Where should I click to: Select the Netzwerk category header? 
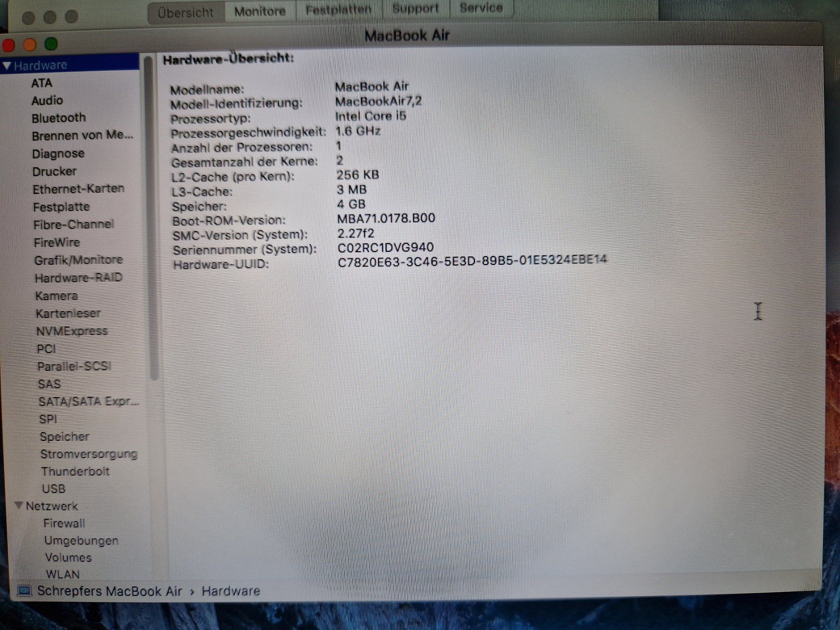point(52,506)
